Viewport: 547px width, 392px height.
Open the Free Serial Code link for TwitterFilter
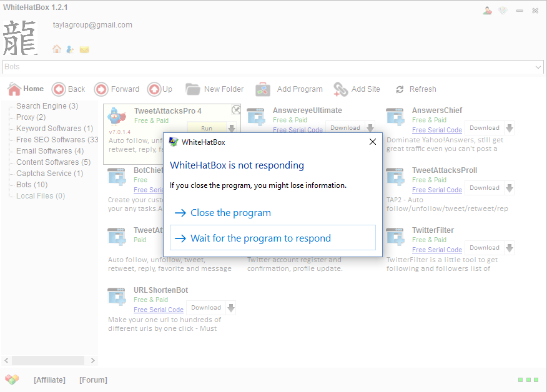coord(436,250)
